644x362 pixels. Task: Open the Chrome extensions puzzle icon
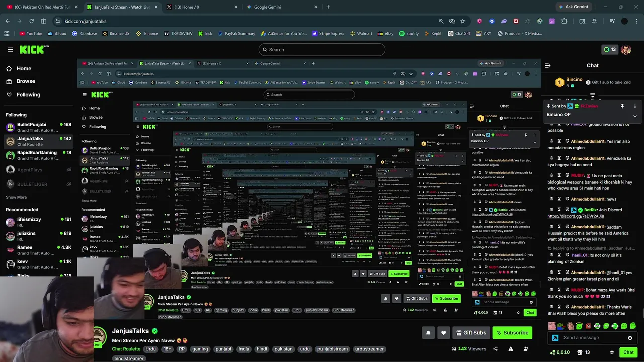point(564,21)
